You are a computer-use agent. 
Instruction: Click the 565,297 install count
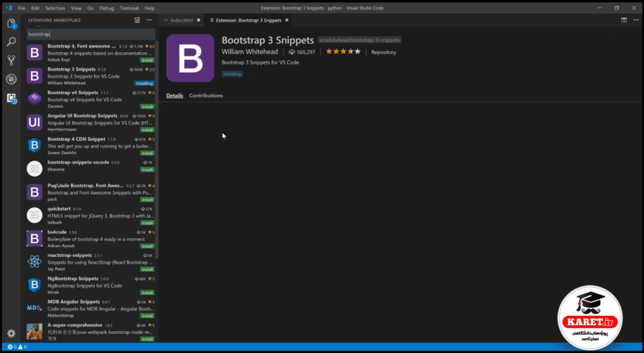(x=302, y=52)
